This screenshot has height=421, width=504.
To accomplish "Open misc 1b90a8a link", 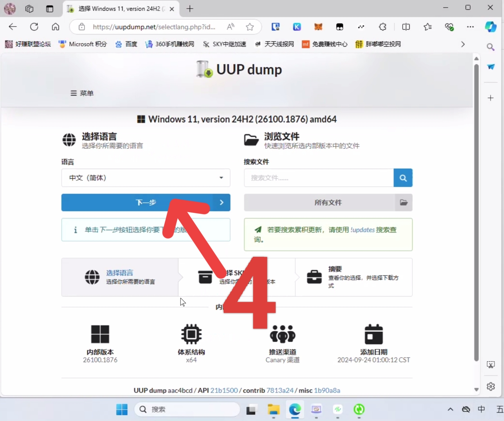I will click(x=327, y=390).
